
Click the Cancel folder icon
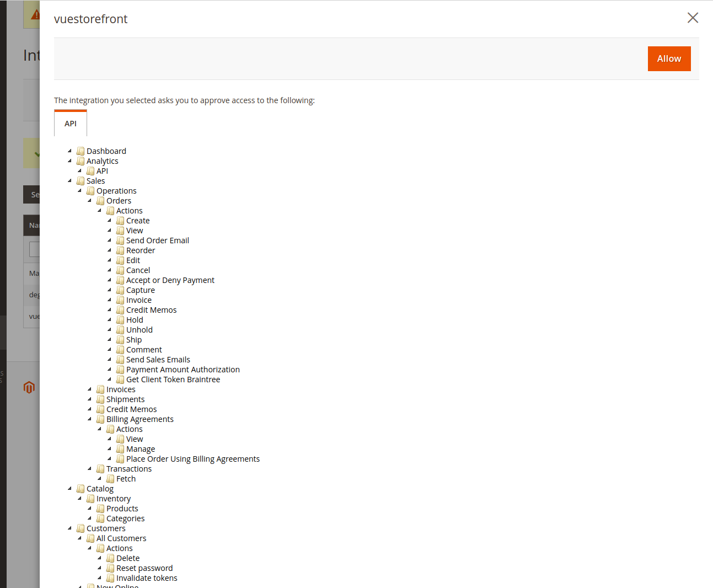[120, 270]
